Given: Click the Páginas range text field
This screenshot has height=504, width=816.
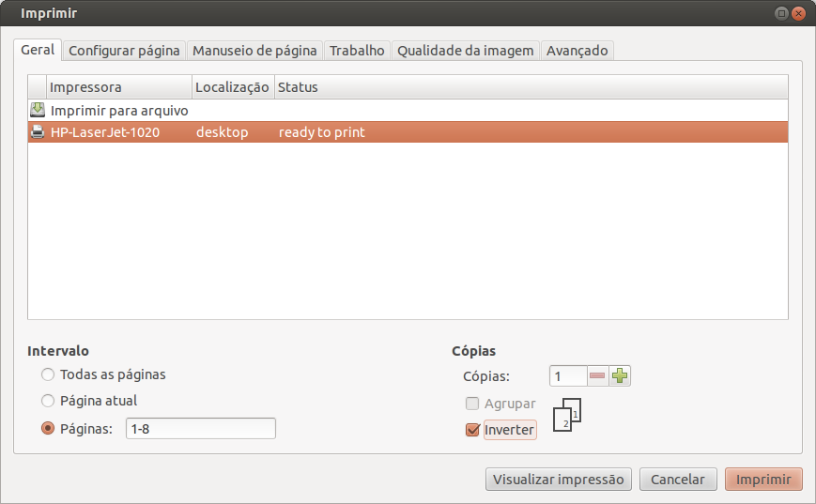Looking at the screenshot, I should (x=201, y=429).
